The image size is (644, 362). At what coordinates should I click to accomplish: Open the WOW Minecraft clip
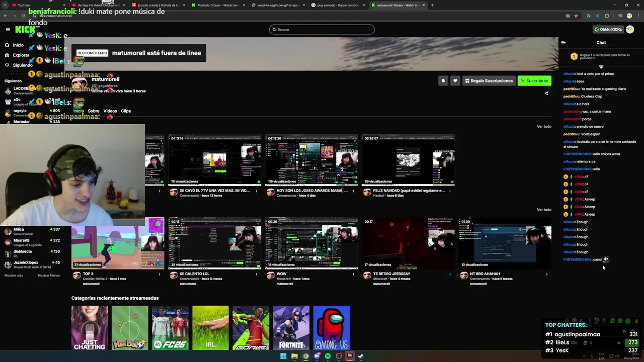311,243
